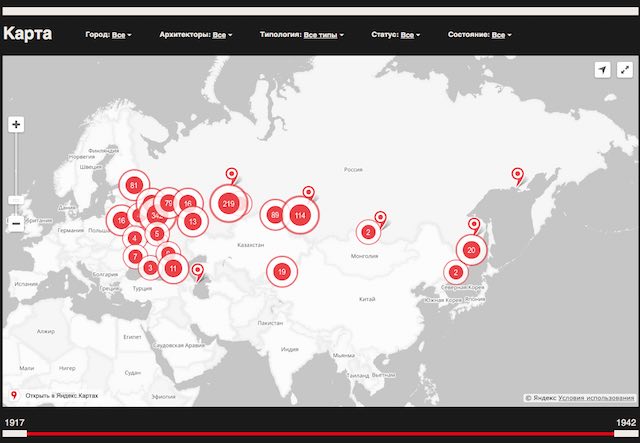640x443 pixels.
Task: Click the Алжир label on map
Action: 46,331
